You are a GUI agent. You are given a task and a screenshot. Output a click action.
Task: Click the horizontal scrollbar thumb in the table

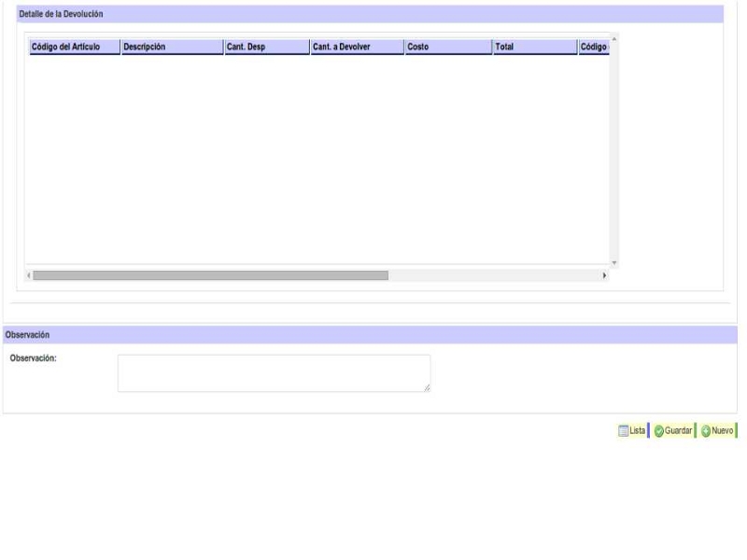click(x=210, y=275)
